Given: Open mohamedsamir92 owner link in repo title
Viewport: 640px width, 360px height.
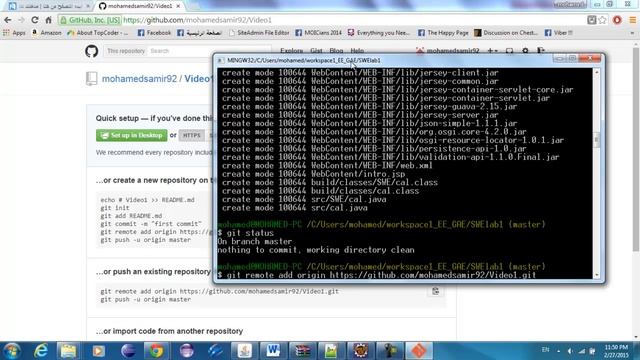Looking at the screenshot, I should click(x=139, y=79).
